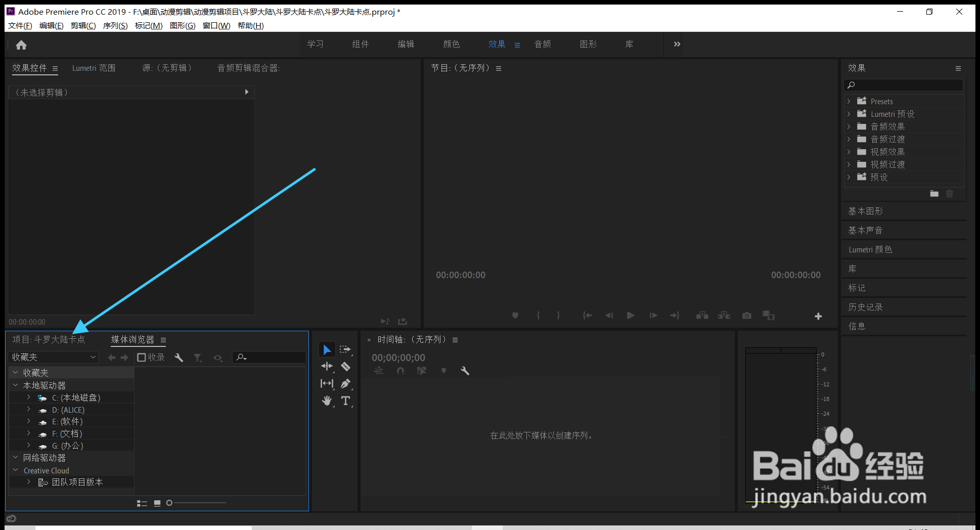Show more workspaces with double chevron
This screenshot has height=530, width=980.
677,45
